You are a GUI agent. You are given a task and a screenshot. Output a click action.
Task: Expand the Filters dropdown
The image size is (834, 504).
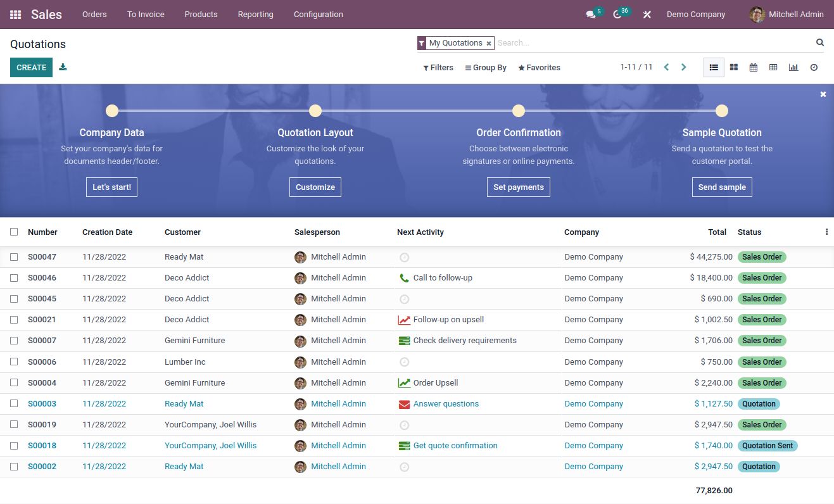point(438,68)
